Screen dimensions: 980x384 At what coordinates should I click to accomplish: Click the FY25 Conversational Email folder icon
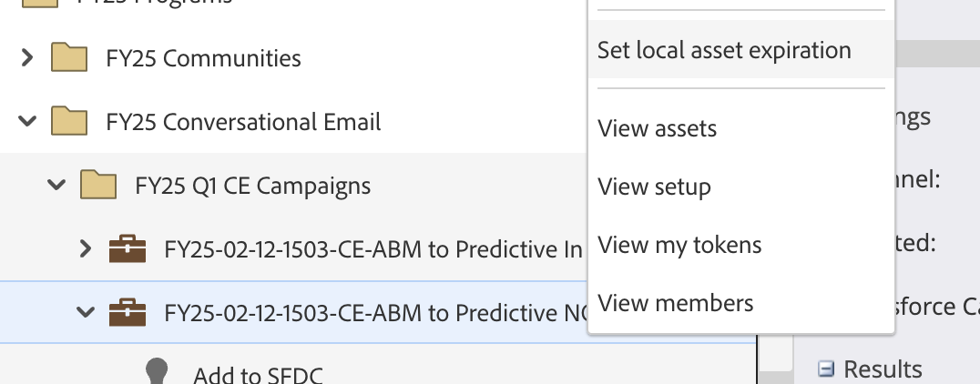coord(68,121)
